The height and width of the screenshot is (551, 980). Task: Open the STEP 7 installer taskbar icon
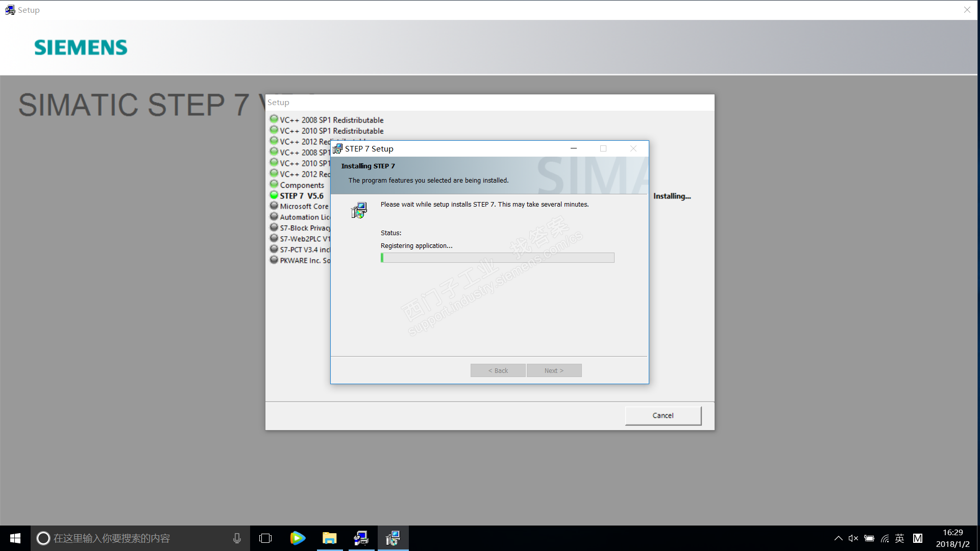click(393, 538)
